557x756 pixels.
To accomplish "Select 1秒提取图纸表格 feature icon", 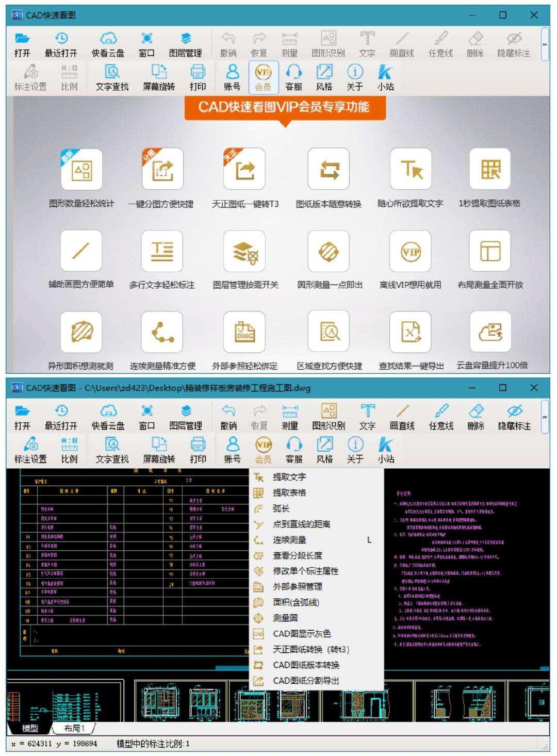I will tap(490, 169).
